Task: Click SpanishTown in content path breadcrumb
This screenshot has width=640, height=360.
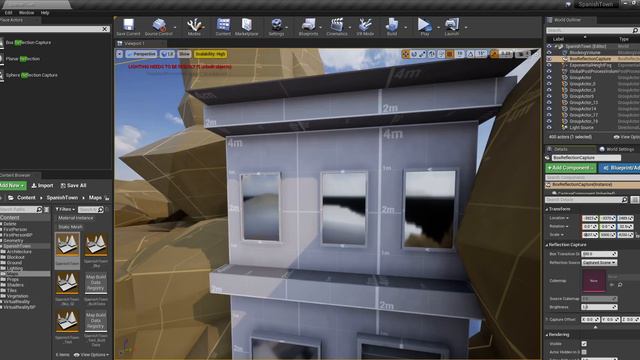Action: [x=62, y=198]
